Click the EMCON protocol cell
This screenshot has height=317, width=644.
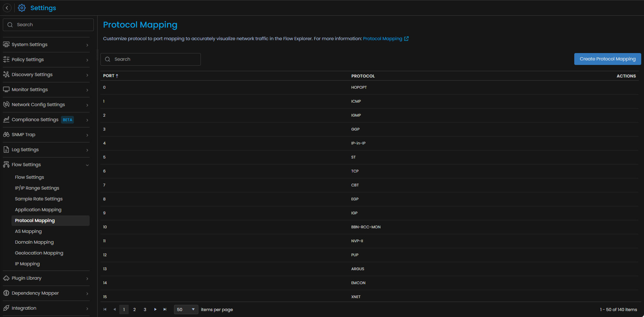pyautogui.click(x=358, y=283)
